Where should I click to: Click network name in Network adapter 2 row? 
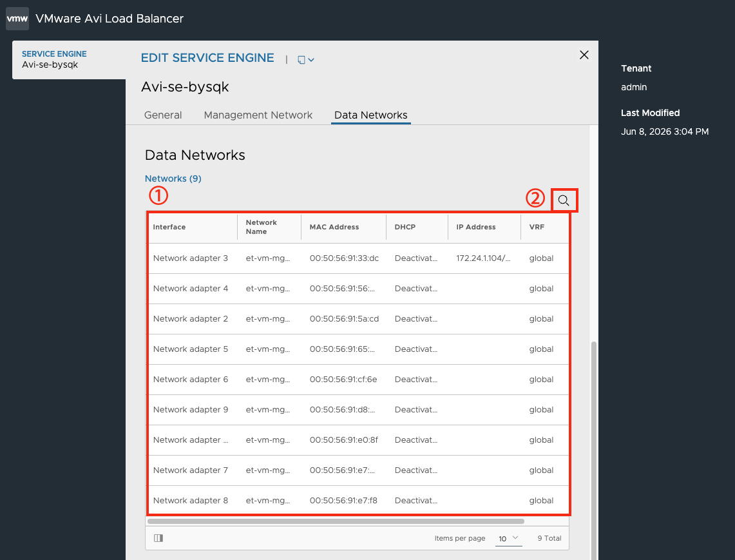(x=268, y=319)
